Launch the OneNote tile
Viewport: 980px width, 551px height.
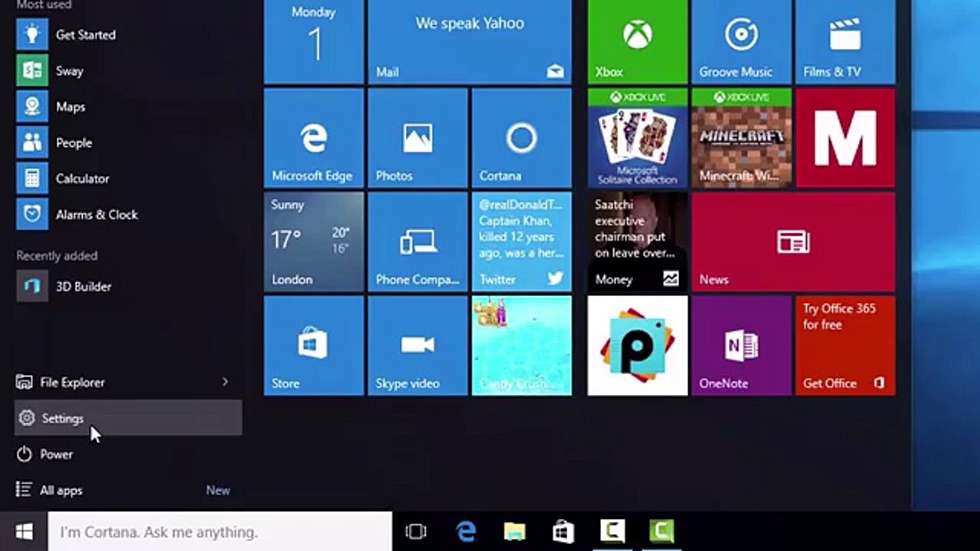tap(741, 346)
